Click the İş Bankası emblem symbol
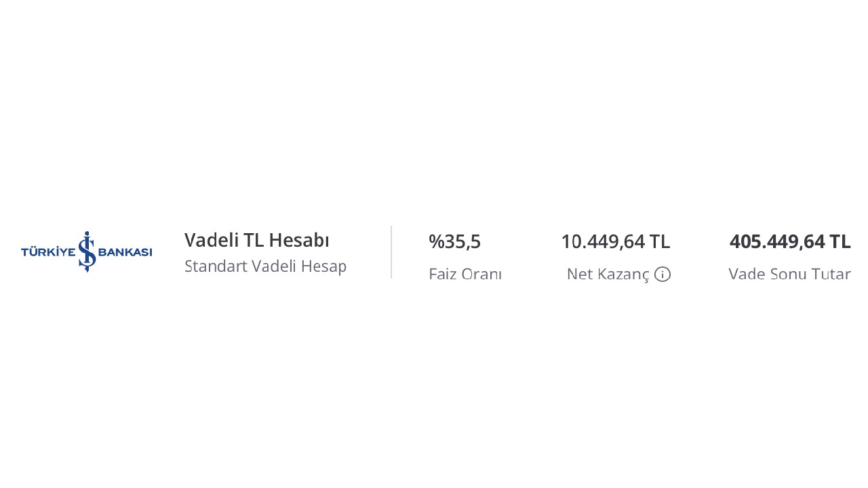Image resolution: width=868 pixels, height=488 pixels. (87, 251)
